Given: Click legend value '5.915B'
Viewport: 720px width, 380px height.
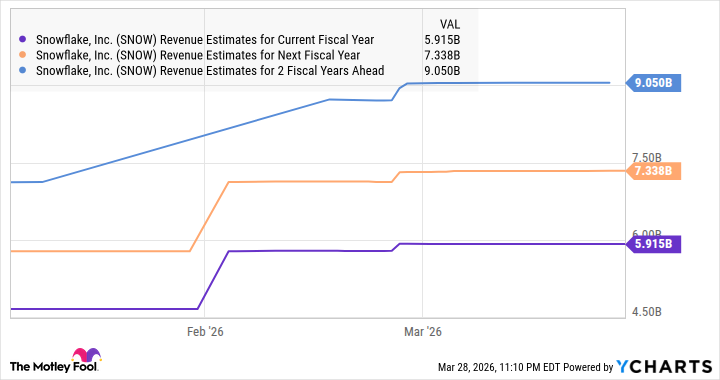Looking at the screenshot, I should (x=442, y=40).
